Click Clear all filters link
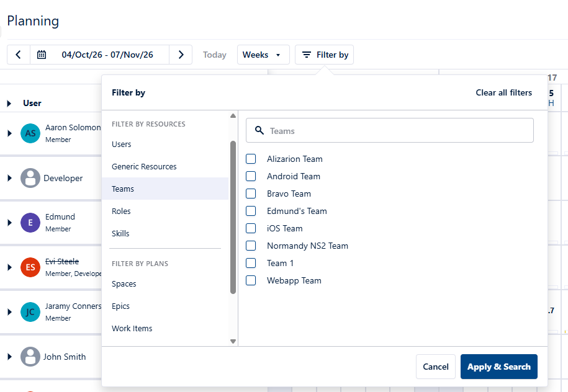 (x=503, y=92)
